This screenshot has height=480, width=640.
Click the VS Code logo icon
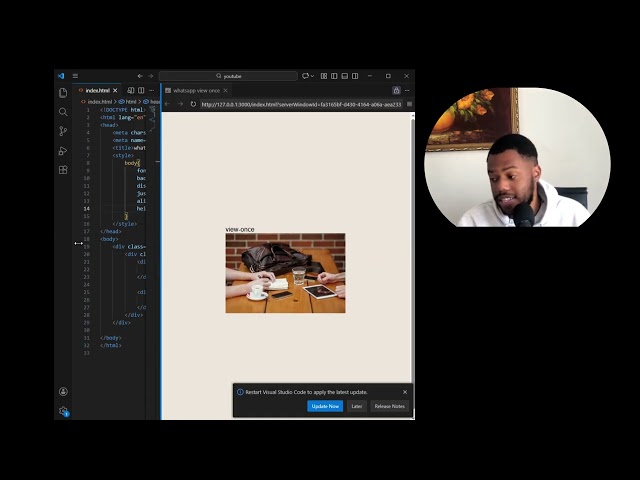tap(61, 76)
